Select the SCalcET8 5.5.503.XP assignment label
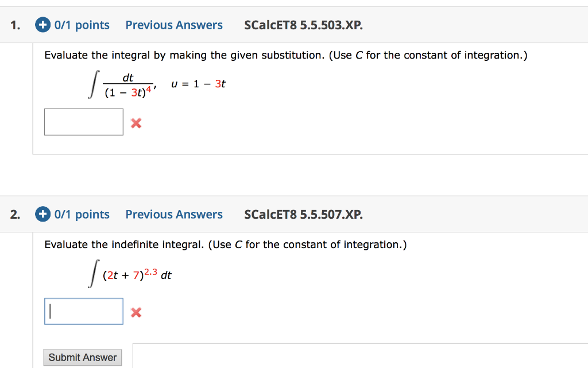588x368 pixels. click(x=303, y=25)
